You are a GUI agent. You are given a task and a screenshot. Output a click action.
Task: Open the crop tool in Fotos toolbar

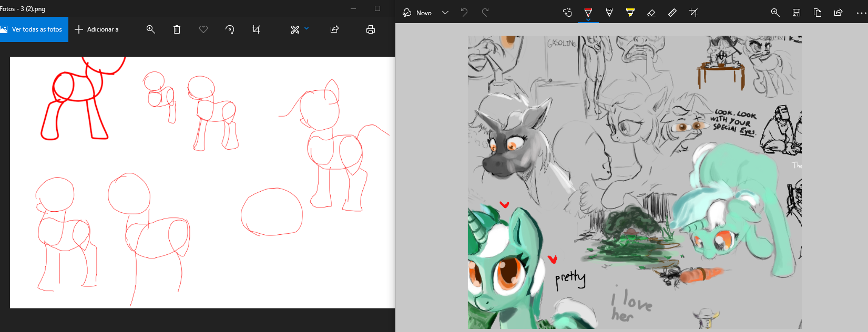[x=256, y=29]
